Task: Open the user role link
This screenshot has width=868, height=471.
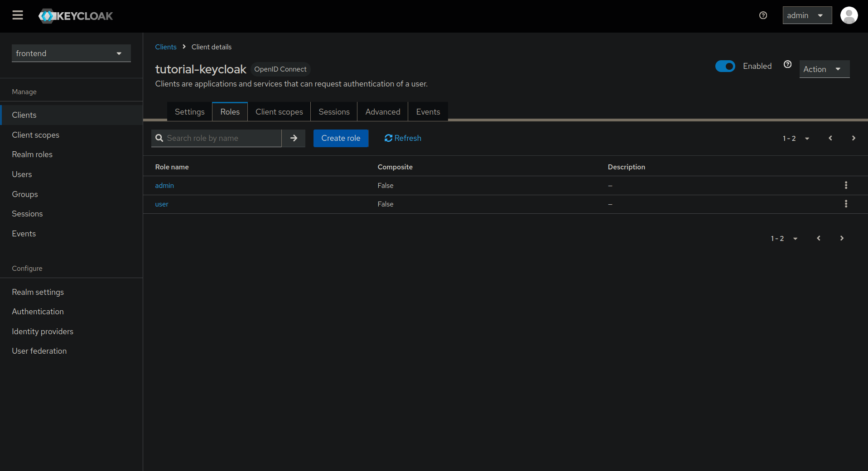Action: (x=162, y=204)
